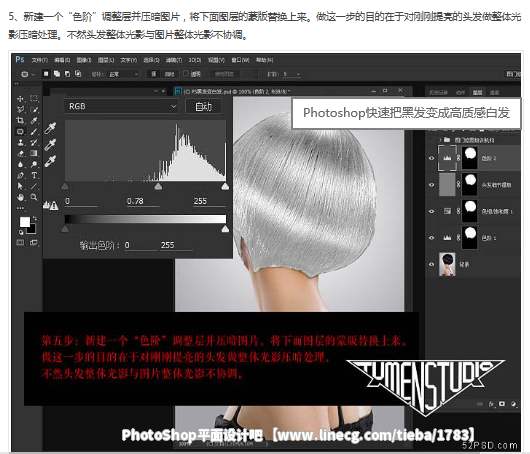Image resolution: width=530 pixels, height=454 pixels.
Task: Pick the black point eyedropper in Levels
Action: pyautogui.click(x=51, y=128)
